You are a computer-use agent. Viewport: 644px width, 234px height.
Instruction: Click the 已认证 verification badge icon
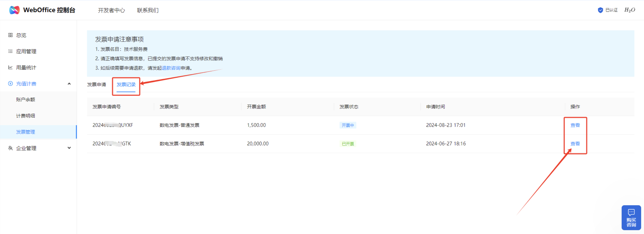tap(601, 10)
